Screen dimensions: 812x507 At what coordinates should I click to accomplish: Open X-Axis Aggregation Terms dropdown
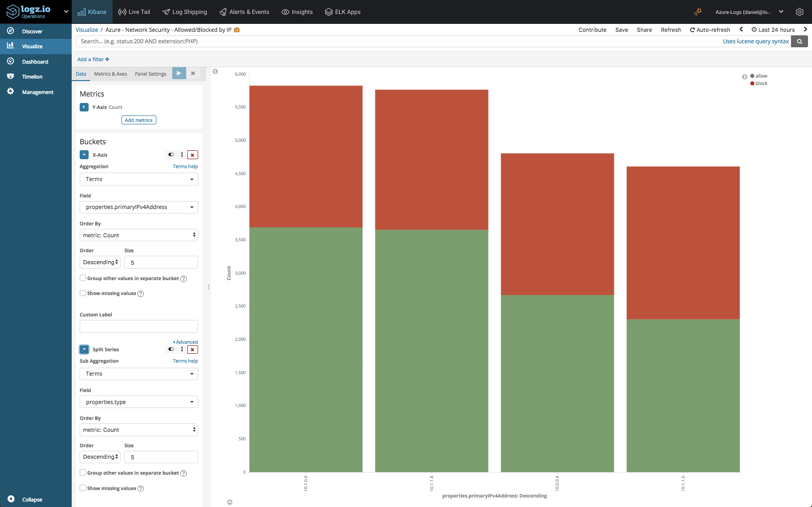[139, 179]
